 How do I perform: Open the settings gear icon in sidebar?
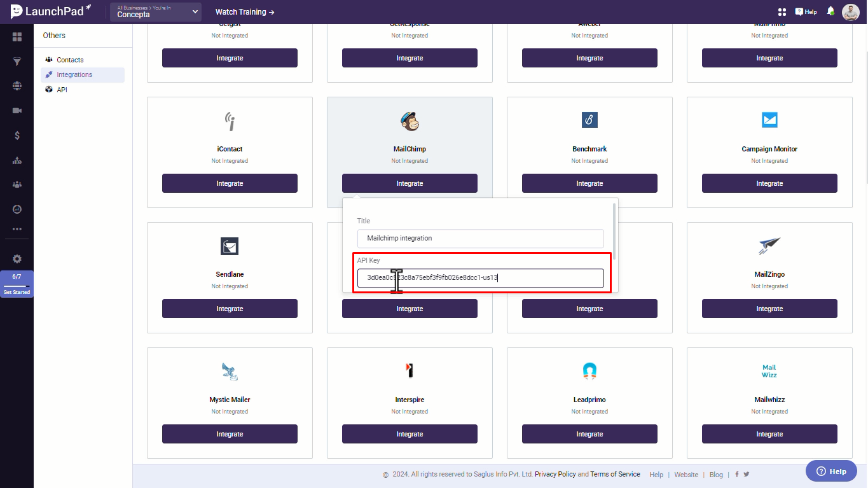17,259
